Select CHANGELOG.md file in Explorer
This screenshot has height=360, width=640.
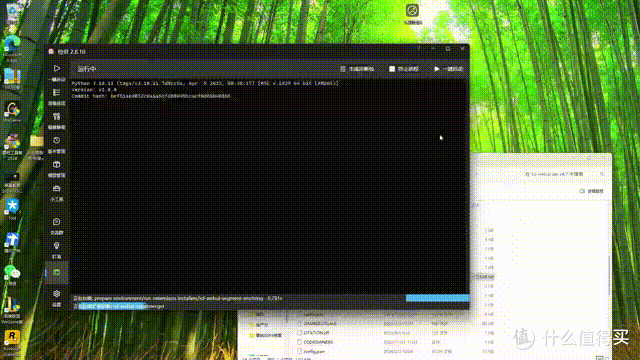317,324
